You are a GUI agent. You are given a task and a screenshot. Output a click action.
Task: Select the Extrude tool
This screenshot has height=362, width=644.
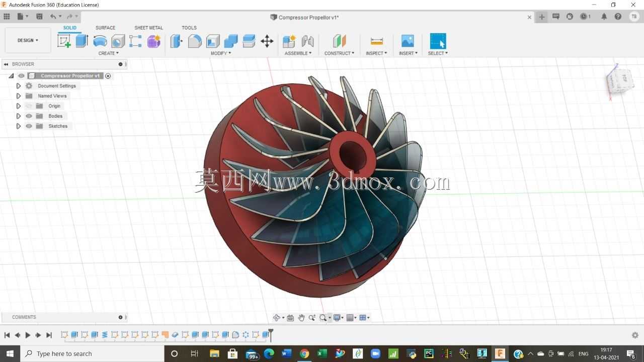(82, 41)
